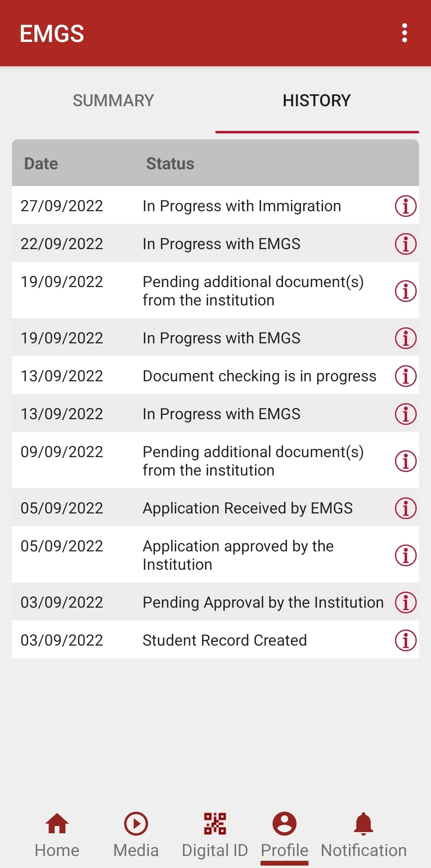Select the 13/09/2022 In Progress with EMGS row
431x868 pixels.
[x=221, y=414]
